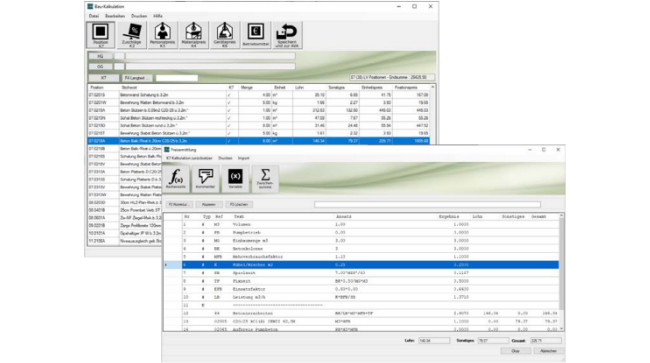
Task: Open the Personalpreis K3 icon
Action: (162, 35)
